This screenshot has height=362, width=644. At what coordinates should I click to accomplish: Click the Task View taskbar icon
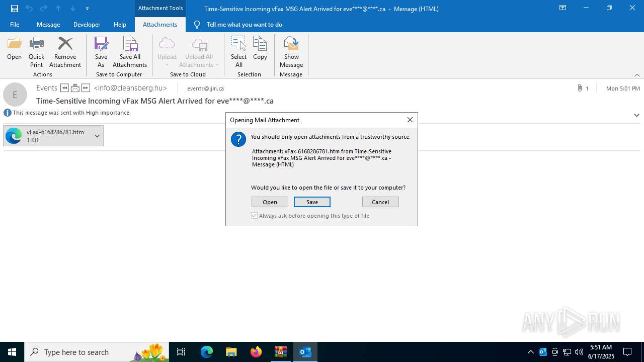coord(181,352)
